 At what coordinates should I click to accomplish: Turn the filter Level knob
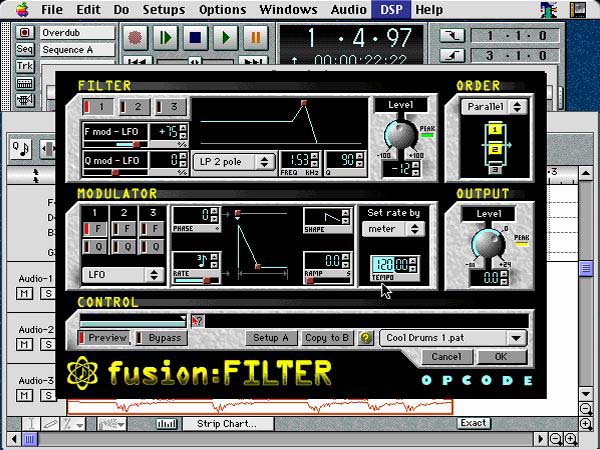[400, 133]
